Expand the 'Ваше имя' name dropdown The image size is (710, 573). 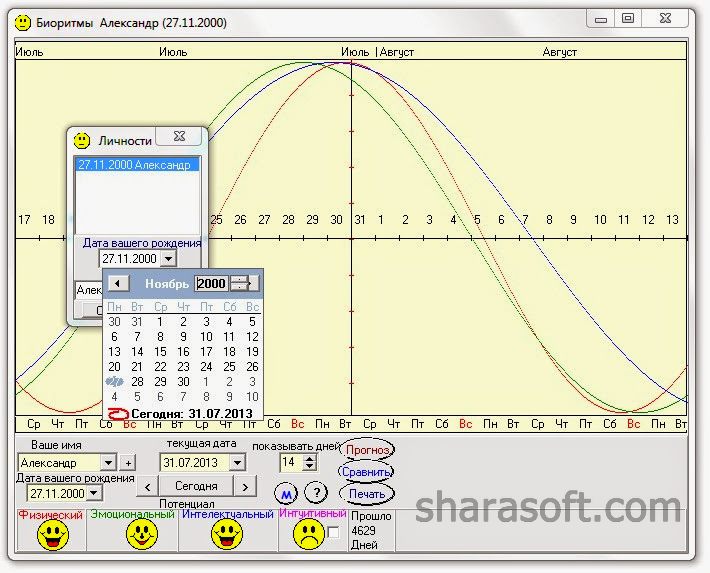click(109, 463)
